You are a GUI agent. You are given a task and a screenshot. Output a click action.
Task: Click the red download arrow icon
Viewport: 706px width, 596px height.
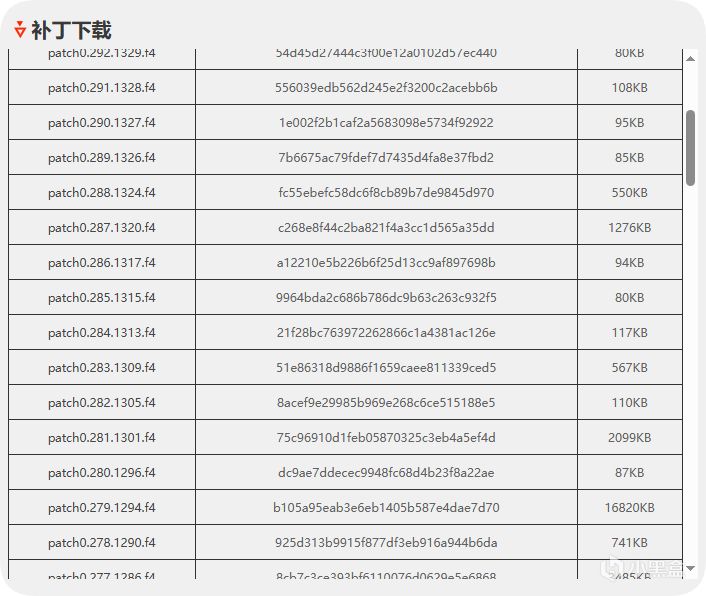pyautogui.click(x=20, y=29)
